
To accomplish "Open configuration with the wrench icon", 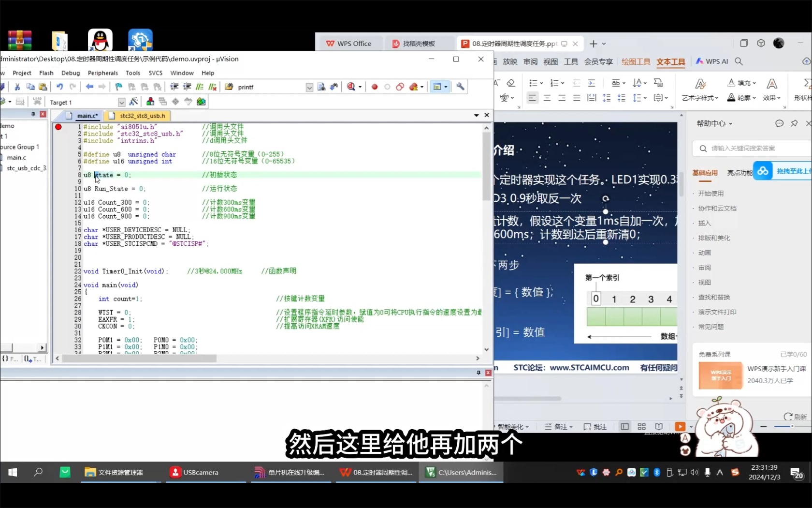I will point(461,87).
